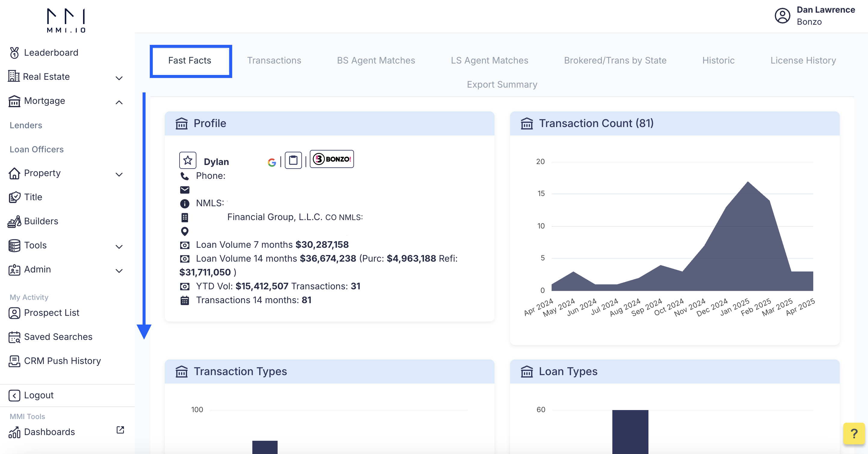The height and width of the screenshot is (454, 868).
Task: Open the yellow help question button
Action: pyautogui.click(x=854, y=434)
